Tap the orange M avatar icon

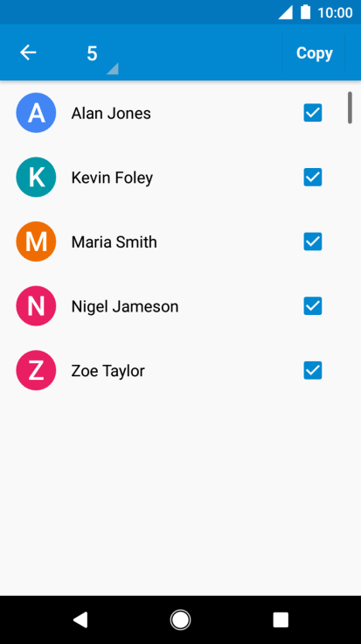(36, 241)
